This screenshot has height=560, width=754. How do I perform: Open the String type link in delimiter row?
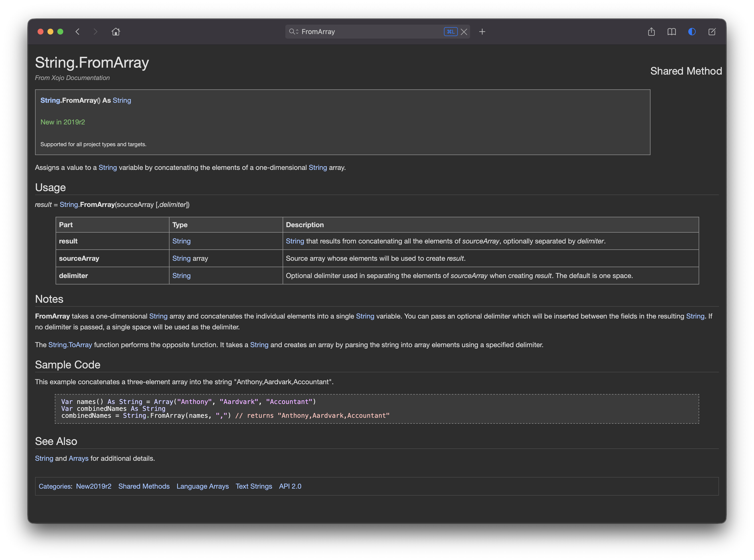pos(182,276)
